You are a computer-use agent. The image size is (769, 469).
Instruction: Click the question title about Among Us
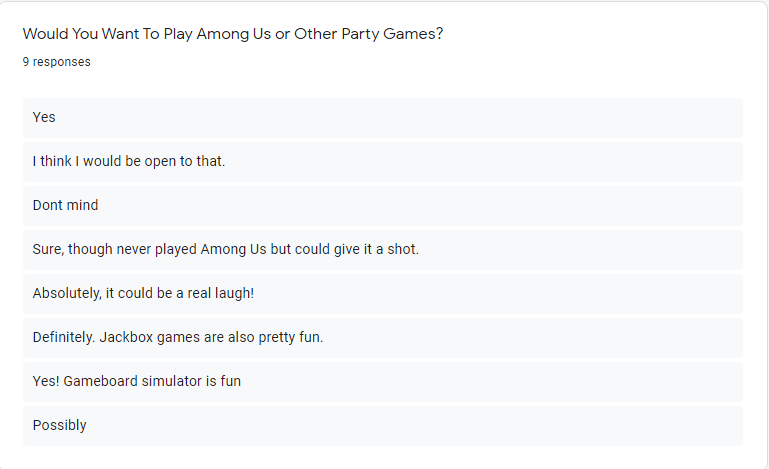[233, 34]
